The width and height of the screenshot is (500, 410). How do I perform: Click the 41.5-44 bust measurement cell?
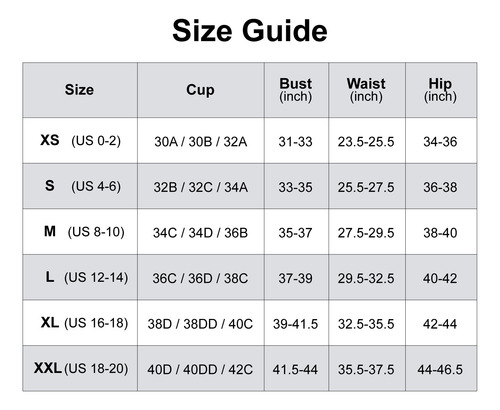click(296, 369)
